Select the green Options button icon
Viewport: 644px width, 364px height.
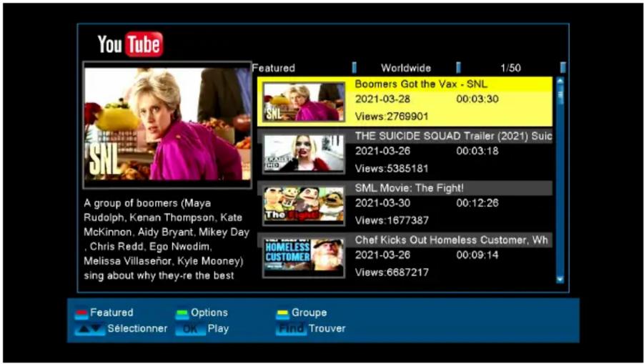click(x=182, y=314)
